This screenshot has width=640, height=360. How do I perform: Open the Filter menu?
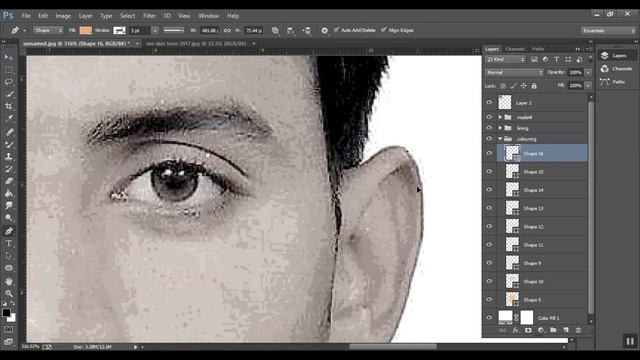point(149,16)
